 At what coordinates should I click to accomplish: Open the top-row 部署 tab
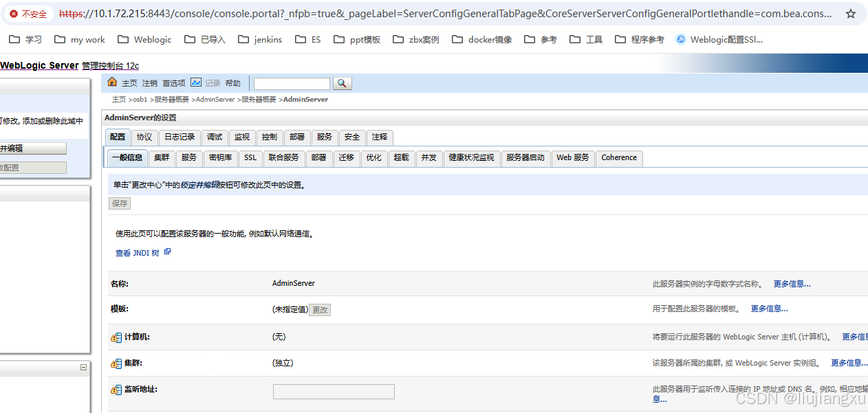click(297, 137)
